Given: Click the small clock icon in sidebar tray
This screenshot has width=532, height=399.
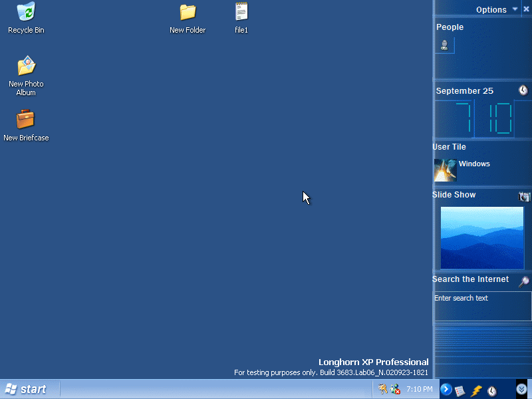Looking at the screenshot, I should point(492,391).
